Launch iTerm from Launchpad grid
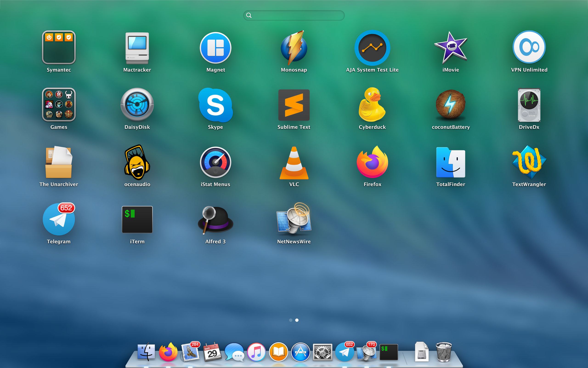Screen dimensions: 588x368 coord(137,219)
